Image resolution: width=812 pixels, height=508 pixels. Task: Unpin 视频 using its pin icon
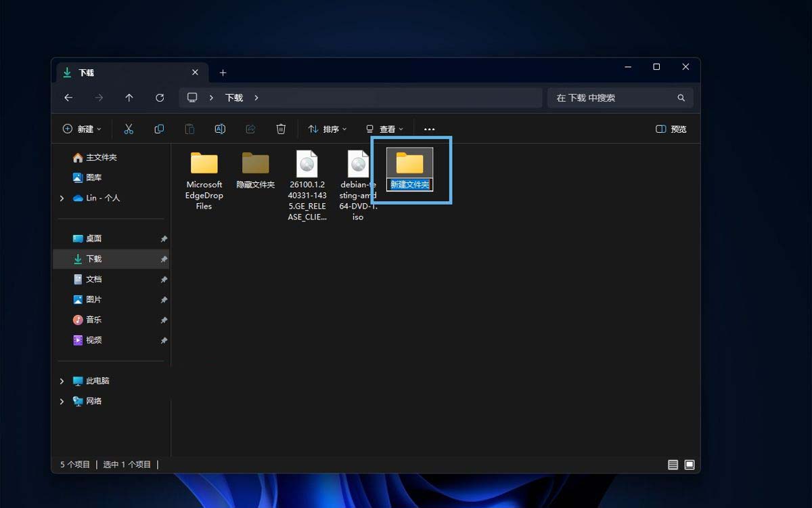[164, 341]
